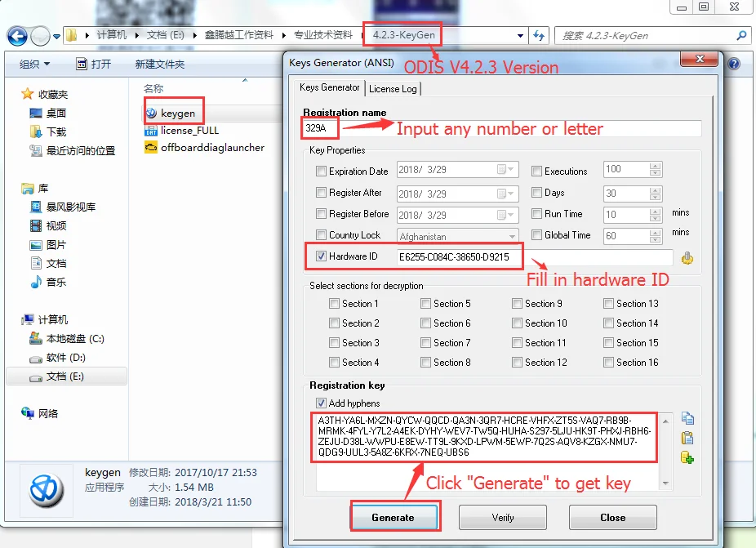Click the Executions value spinner arrows
The height and width of the screenshot is (548, 756).
[x=655, y=169]
